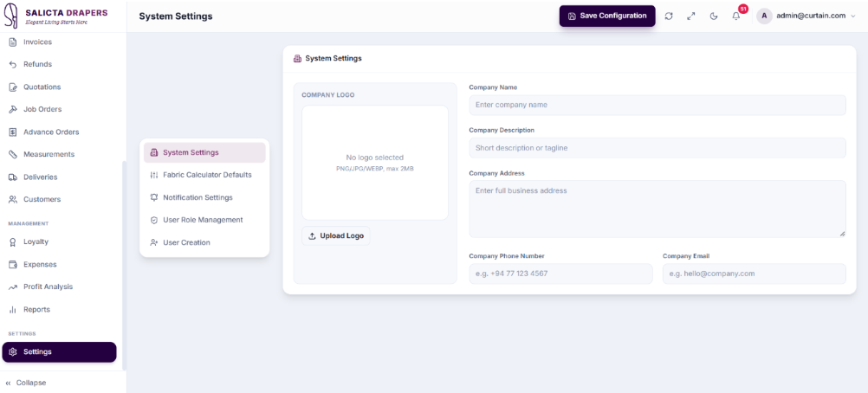Click Upload Logo button
Image resolution: width=868 pixels, height=393 pixels.
click(336, 235)
